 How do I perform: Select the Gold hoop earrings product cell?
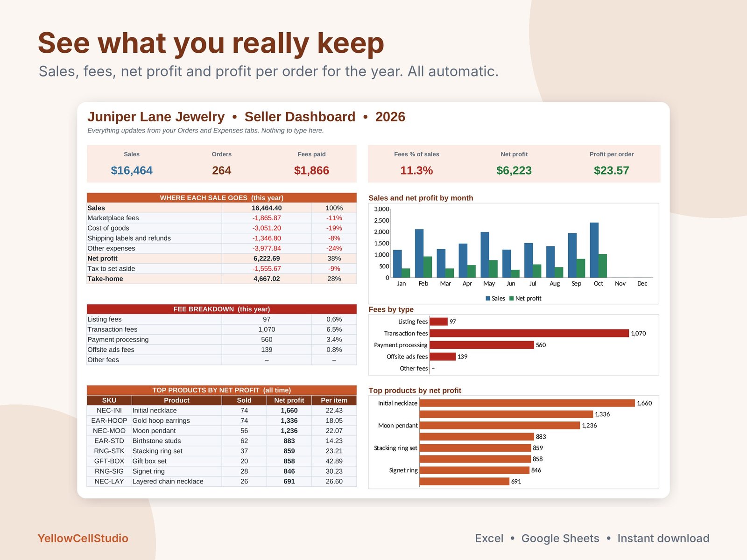tap(176, 420)
